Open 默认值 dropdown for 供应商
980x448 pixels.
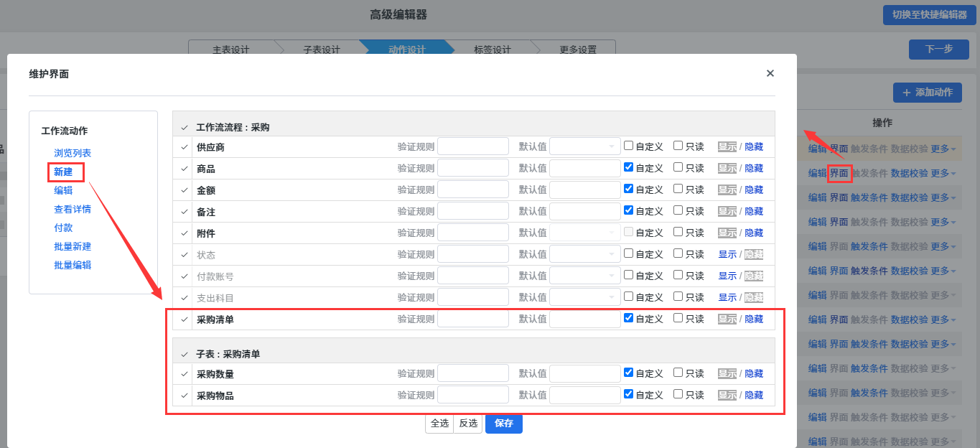(585, 146)
